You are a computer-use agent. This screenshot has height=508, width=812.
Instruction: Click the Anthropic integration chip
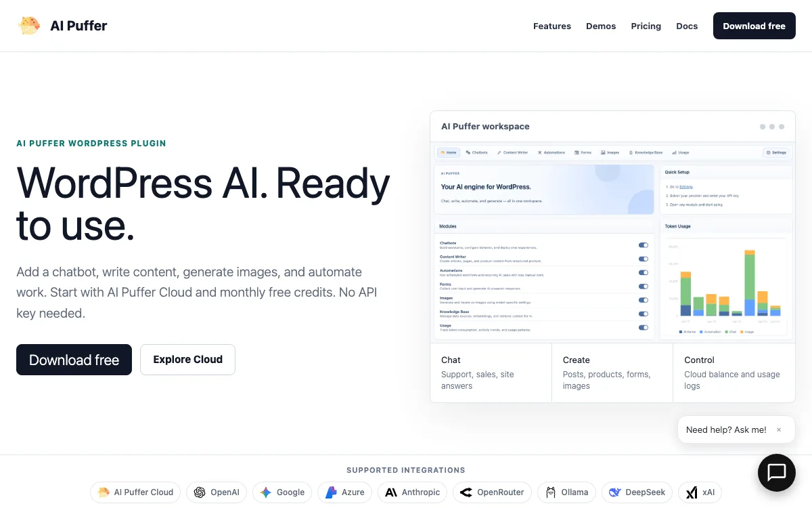click(413, 492)
